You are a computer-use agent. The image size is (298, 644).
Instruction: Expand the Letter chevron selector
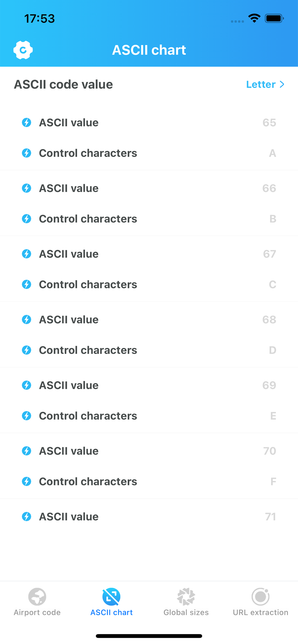pyautogui.click(x=265, y=85)
